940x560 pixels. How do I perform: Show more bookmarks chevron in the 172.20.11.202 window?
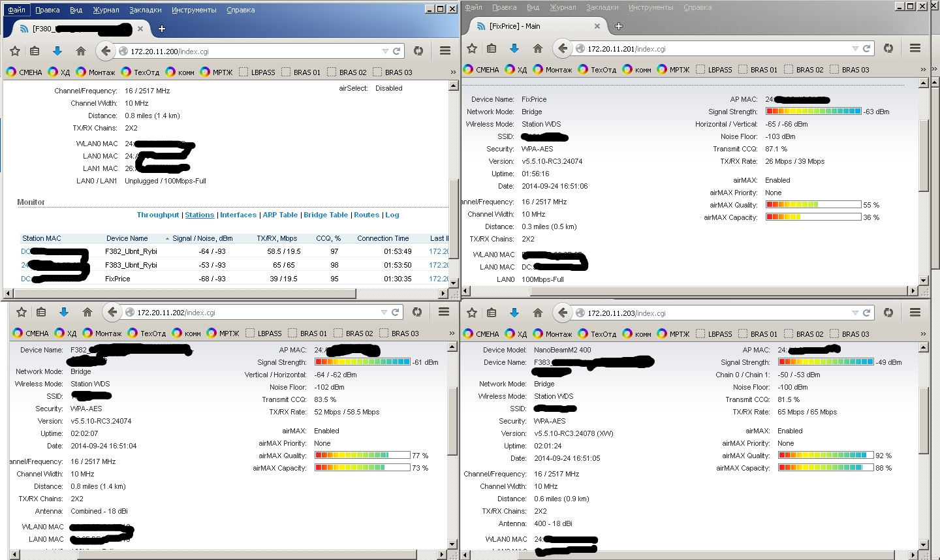click(452, 333)
